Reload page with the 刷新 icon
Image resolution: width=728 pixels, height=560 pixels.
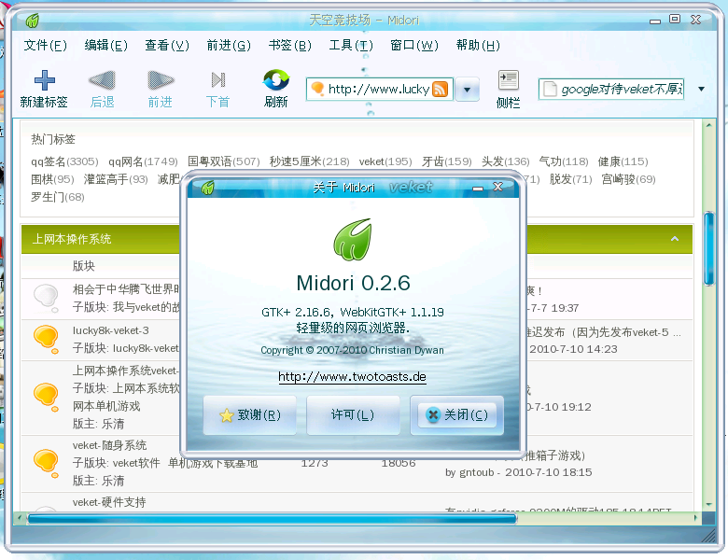coord(275,80)
